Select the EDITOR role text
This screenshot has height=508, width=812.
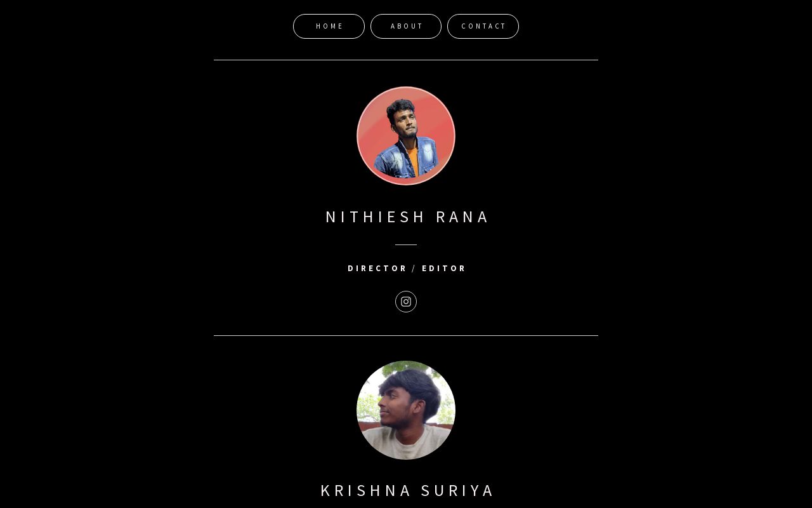(444, 268)
